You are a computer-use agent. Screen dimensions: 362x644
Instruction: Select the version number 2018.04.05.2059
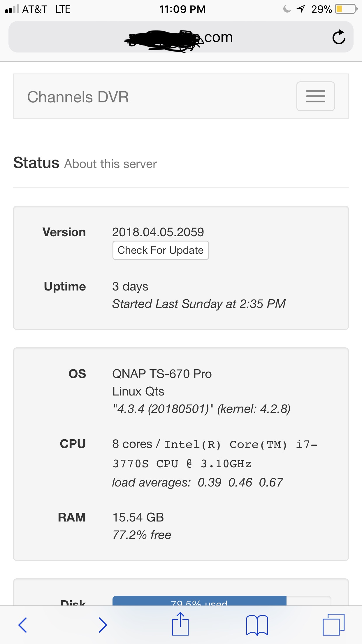point(158,232)
